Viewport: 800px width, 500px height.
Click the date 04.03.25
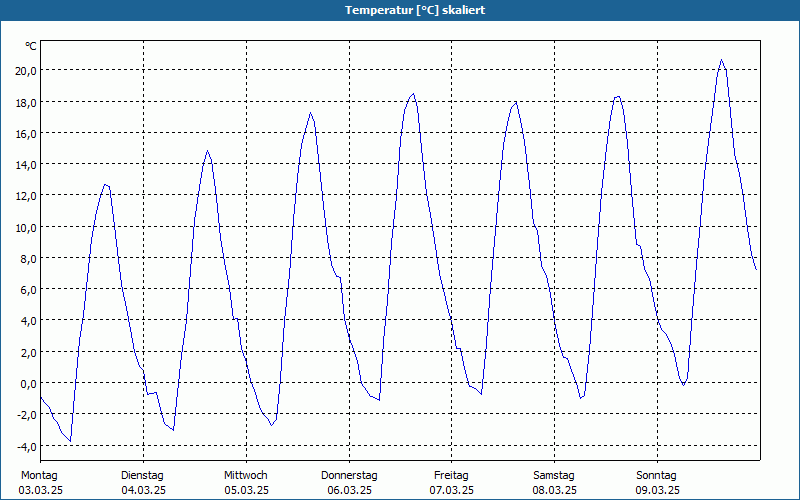[x=143, y=490]
